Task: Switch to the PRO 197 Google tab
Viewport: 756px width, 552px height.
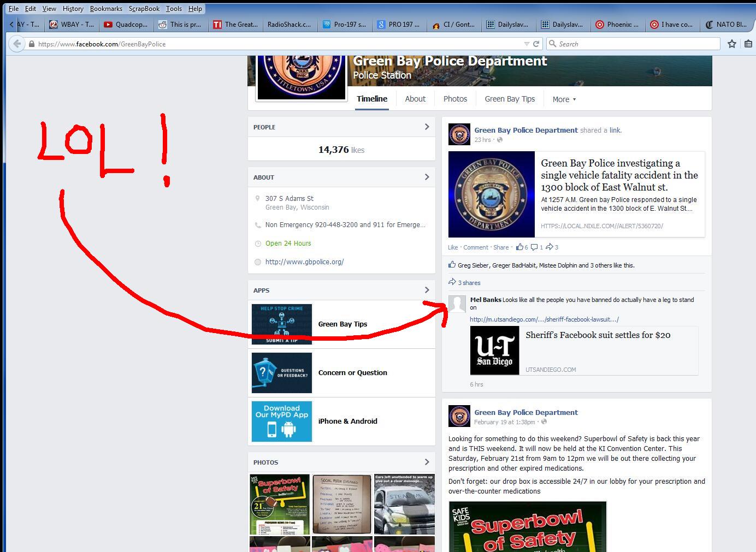Action: tap(399, 25)
